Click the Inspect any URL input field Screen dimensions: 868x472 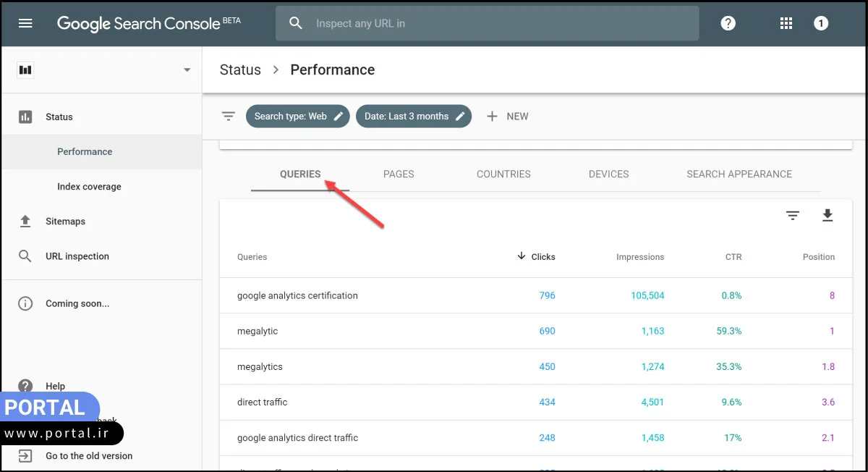486,22
